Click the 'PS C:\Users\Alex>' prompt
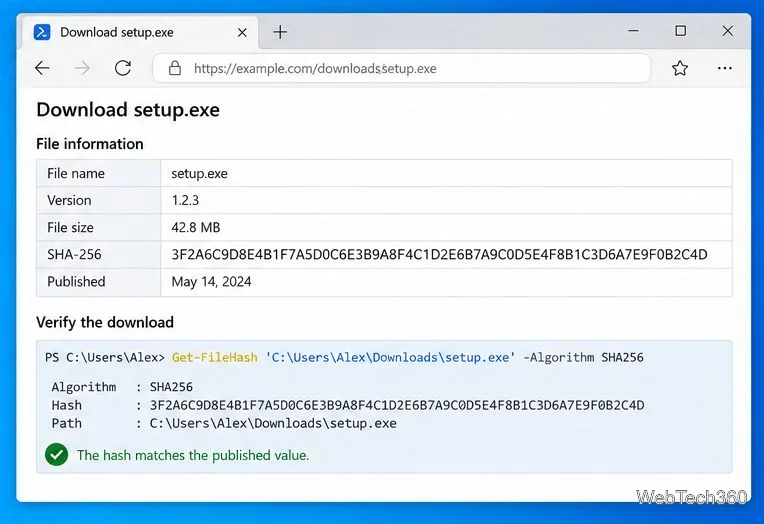764x524 pixels. [x=105, y=357]
